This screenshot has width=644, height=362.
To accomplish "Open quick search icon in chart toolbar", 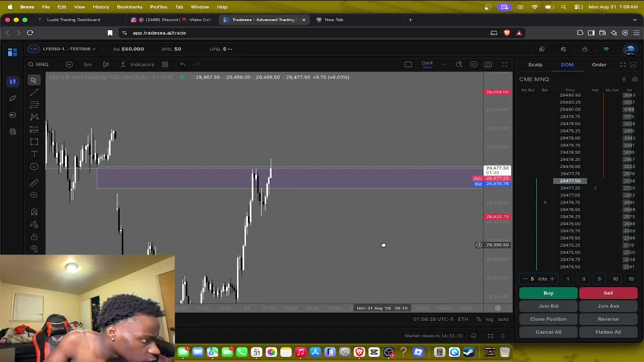I will pos(459,64).
